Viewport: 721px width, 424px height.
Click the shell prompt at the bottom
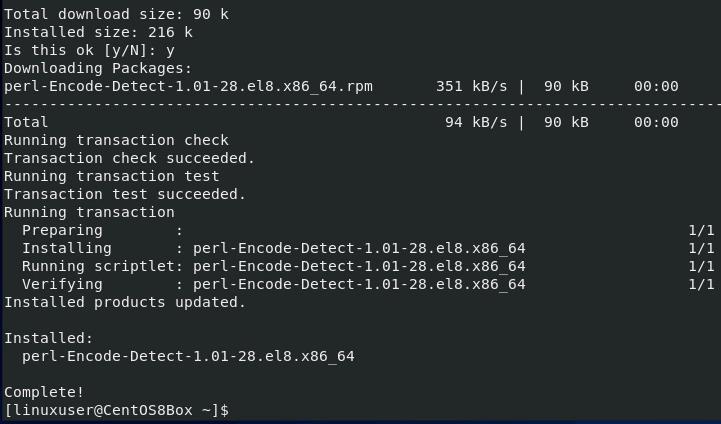click(116, 411)
